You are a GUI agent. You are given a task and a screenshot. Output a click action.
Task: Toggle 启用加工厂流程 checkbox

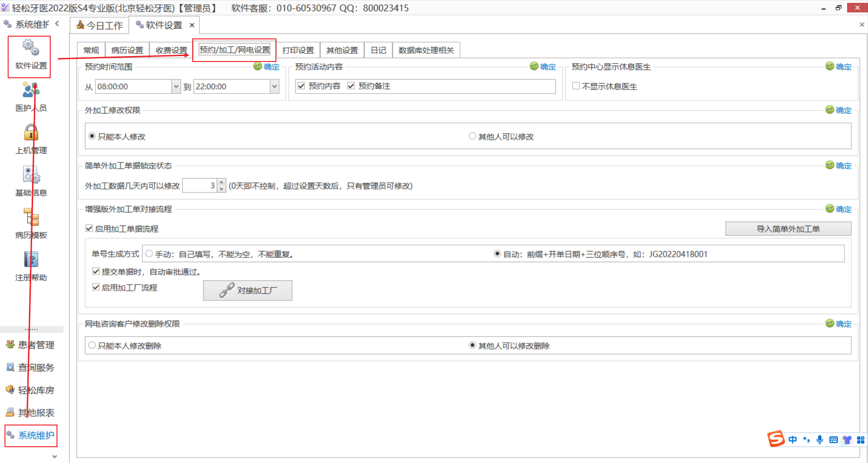point(96,287)
